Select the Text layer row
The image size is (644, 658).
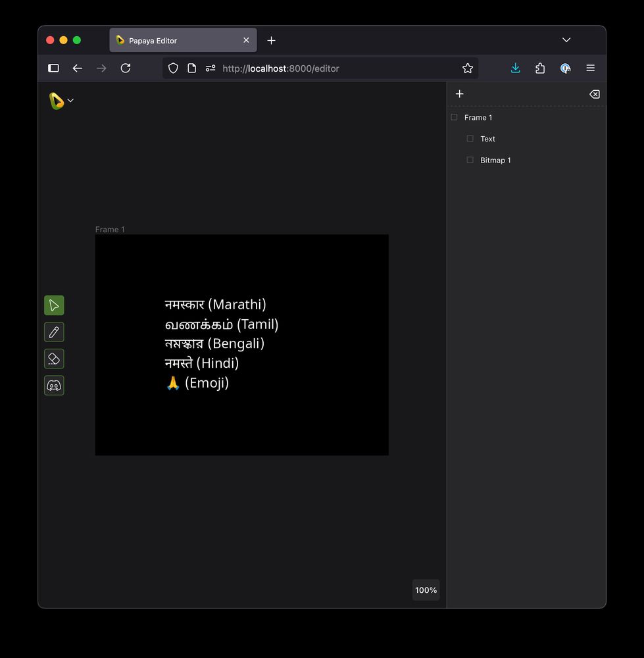526,139
